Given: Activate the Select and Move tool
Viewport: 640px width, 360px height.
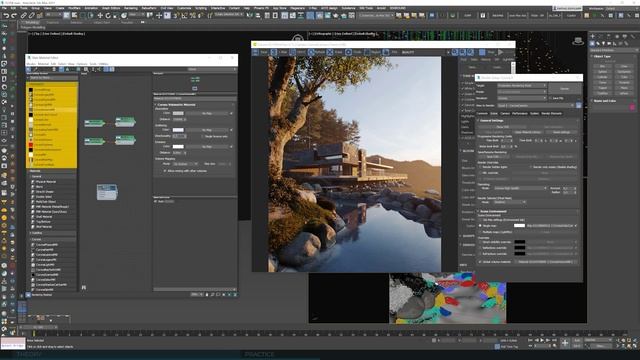Looking at the screenshot, I should [100, 16].
